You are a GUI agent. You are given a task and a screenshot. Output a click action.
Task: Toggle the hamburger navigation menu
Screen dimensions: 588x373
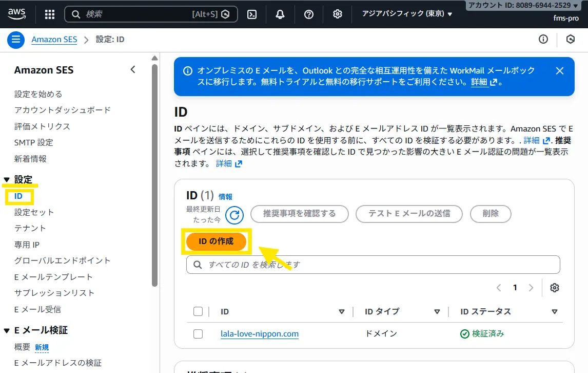pyautogui.click(x=16, y=40)
